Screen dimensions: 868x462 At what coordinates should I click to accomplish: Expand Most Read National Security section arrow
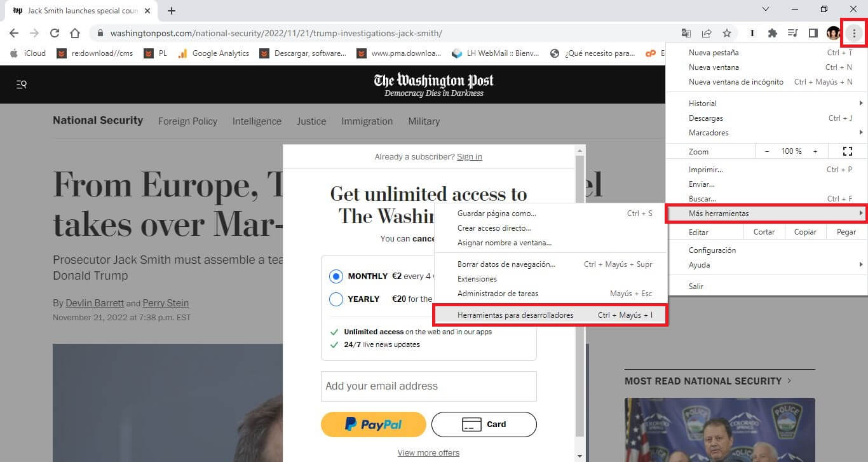tap(789, 381)
